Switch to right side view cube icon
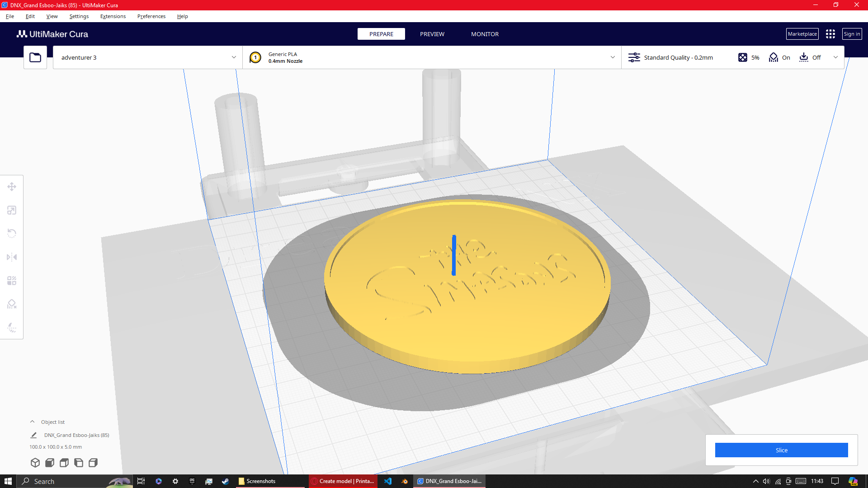 (93, 463)
